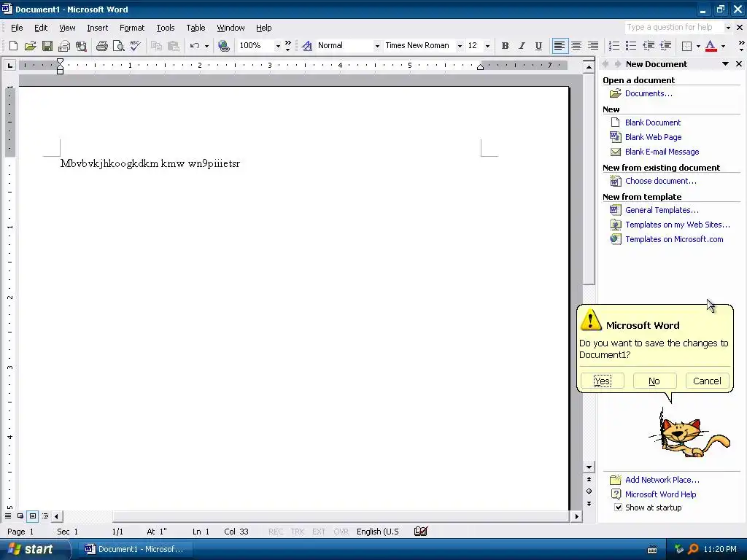Run Spelling and Grammar check icon
The width and height of the screenshot is (747, 560).
(135, 46)
